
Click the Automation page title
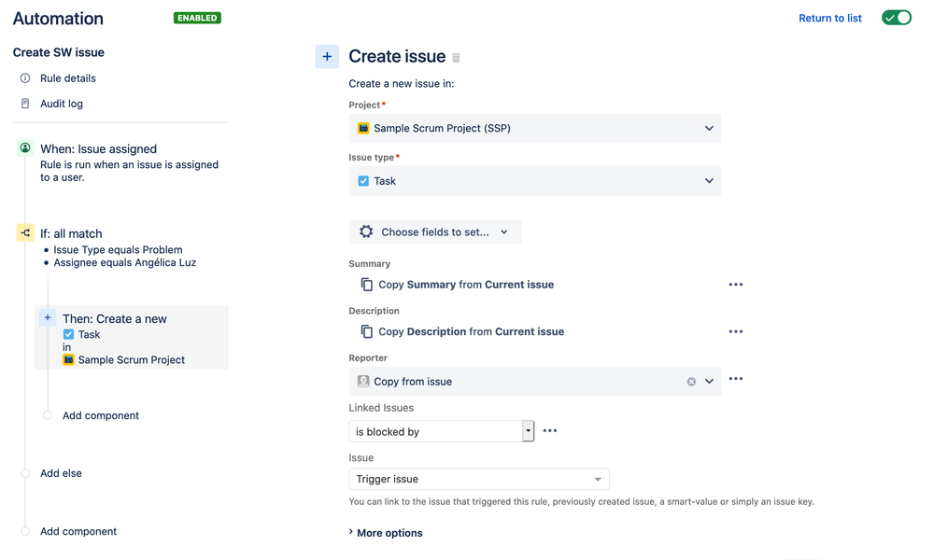coord(58,19)
